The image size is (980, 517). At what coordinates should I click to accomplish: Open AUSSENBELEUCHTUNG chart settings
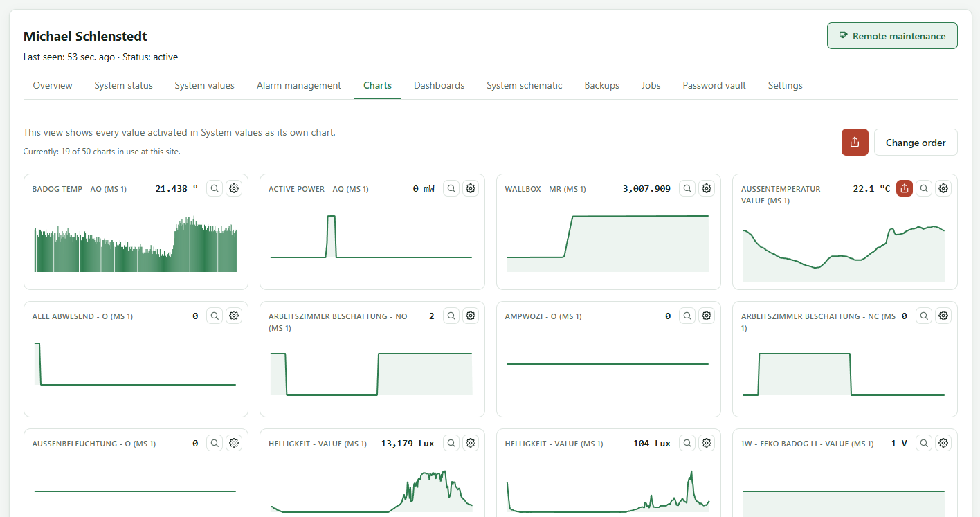coord(234,443)
